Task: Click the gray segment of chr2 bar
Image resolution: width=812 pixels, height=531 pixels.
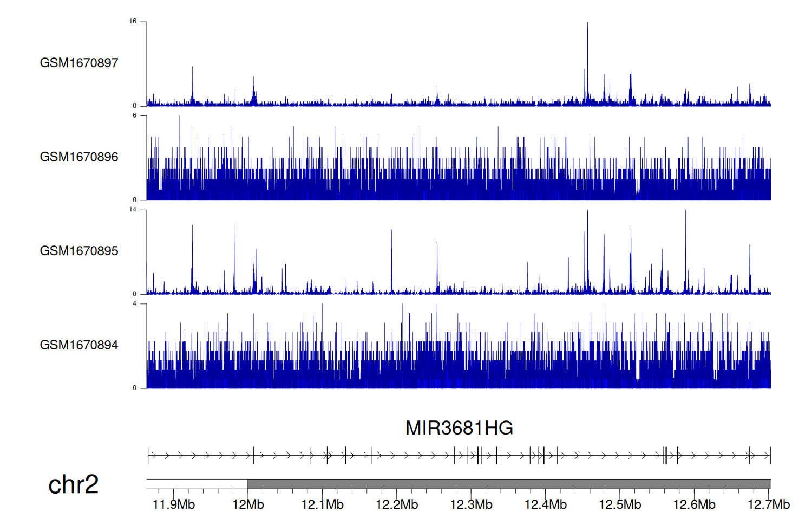Action: click(x=509, y=484)
